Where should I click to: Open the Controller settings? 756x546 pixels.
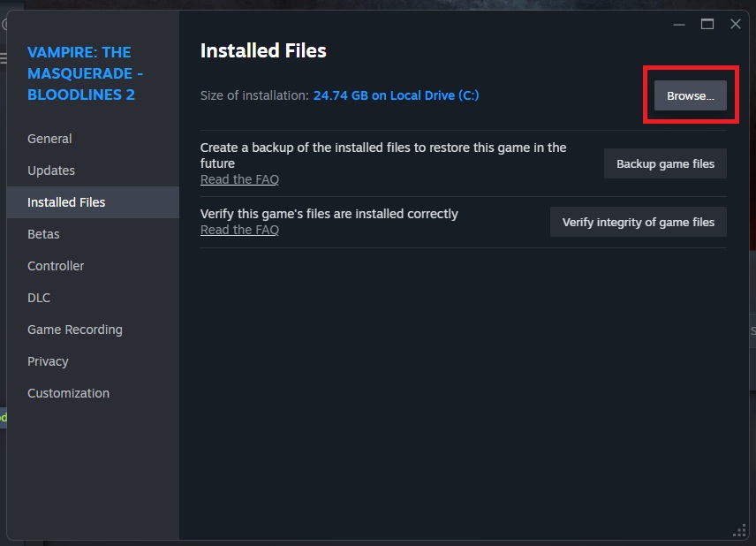(x=56, y=266)
